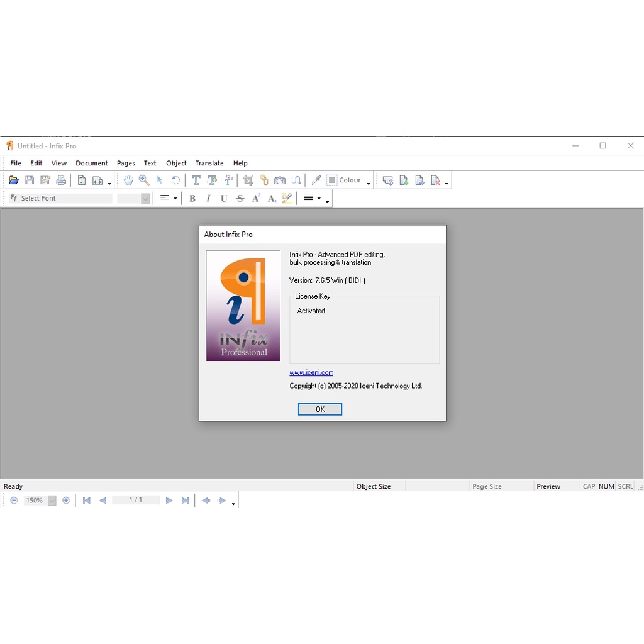Click OK in About Infix Pro dialog
The image size is (644, 644).
click(320, 409)
